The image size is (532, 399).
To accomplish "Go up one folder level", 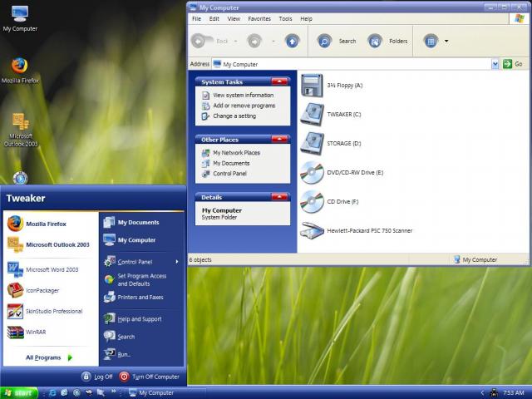I will 292,42.
